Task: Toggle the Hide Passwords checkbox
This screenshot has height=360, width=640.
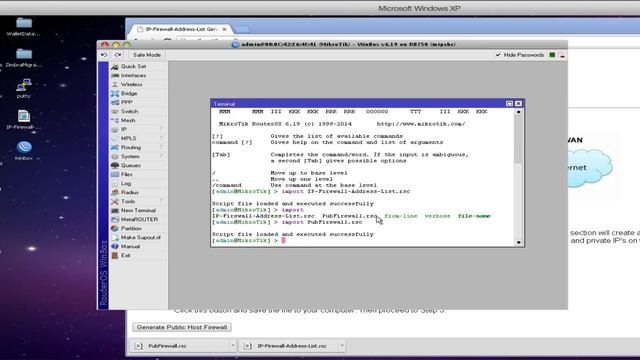Action: click(x=498, y=55)
